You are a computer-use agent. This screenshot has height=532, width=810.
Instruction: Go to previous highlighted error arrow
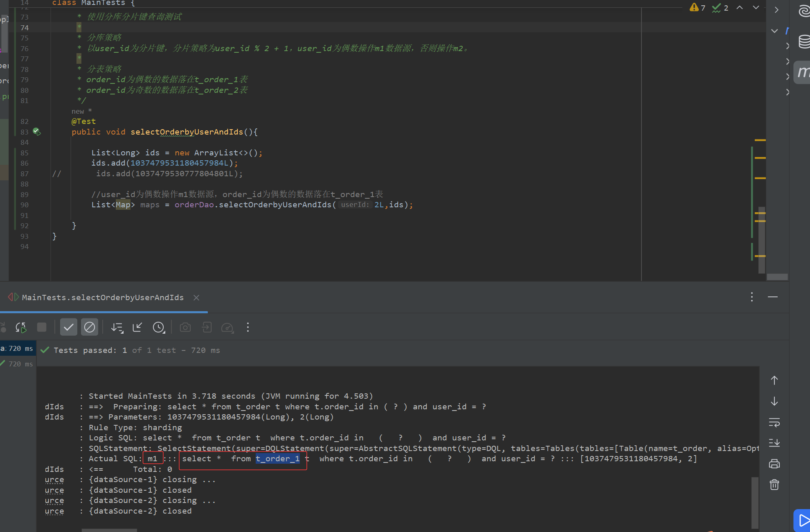coord(740,7)
